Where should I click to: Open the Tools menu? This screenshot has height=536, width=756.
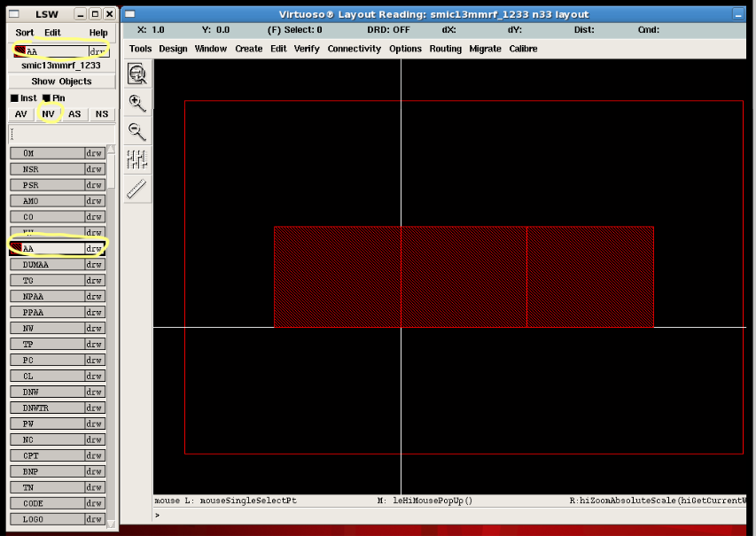(x=140, y=49)
